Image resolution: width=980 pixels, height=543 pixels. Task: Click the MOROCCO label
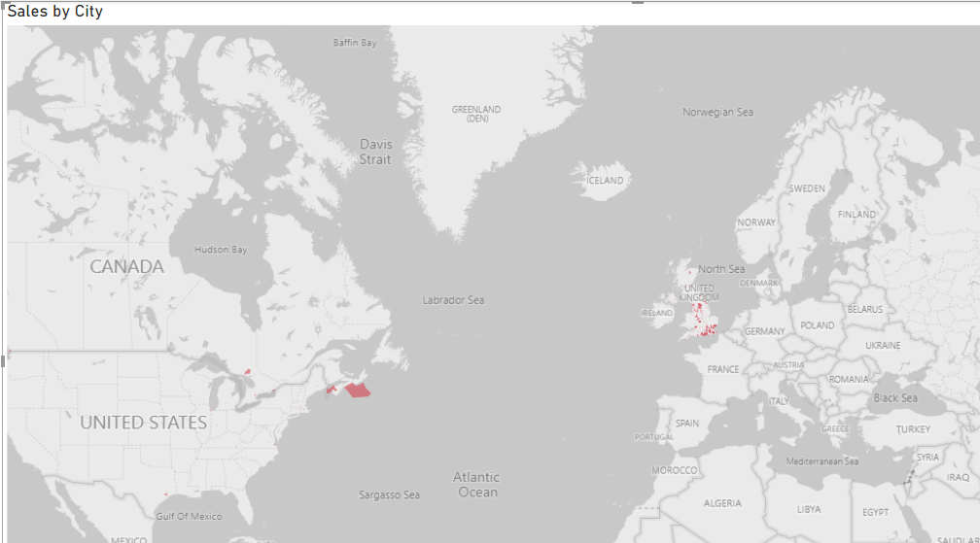point(675,470)
